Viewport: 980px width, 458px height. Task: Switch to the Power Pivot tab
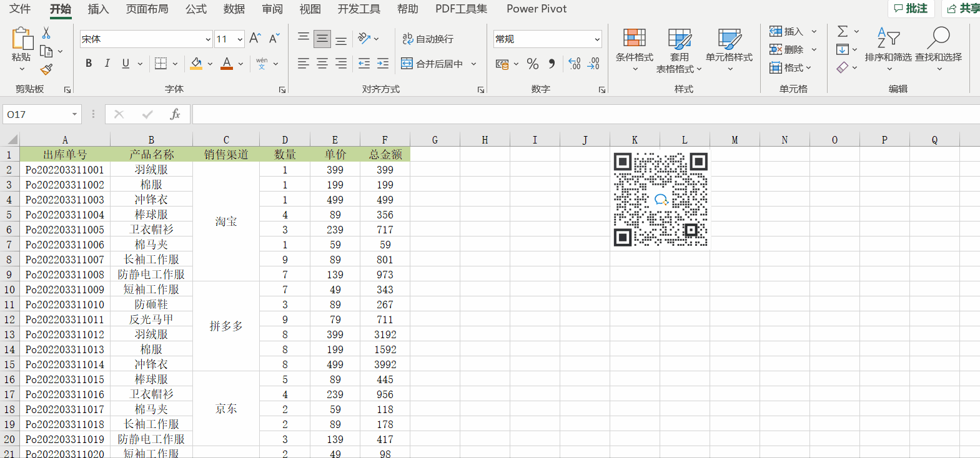click(537, 9)
